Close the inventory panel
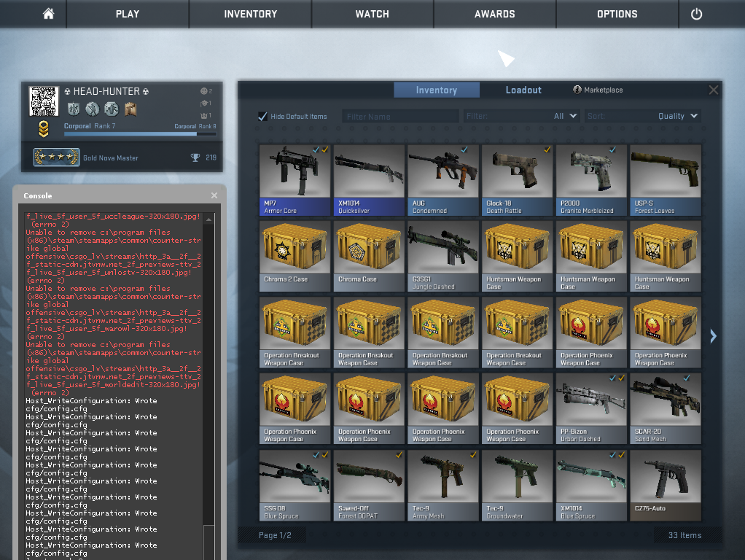745x560 pixels. click(713, 90)
